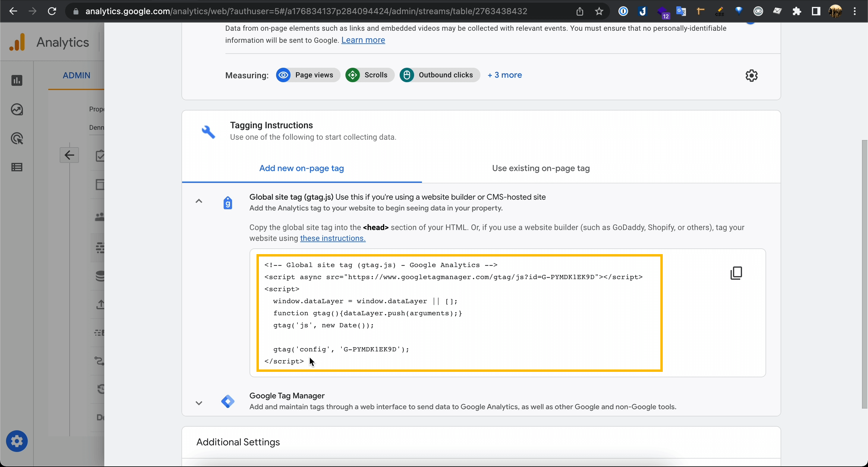Select the Outbound clicks chip

tap(440, 75)
